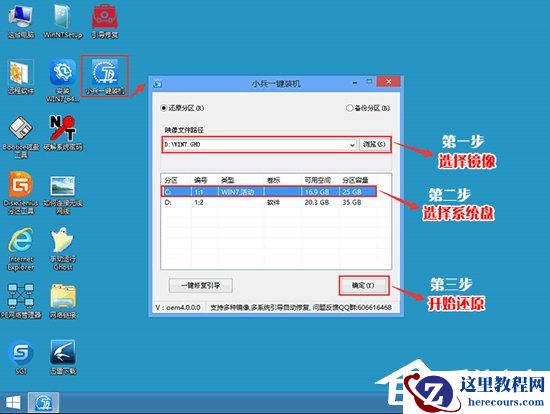The height and width of the screenshot is (414, 550).
Task: Click the 16.9 GB free space cell
Action: 317,192
